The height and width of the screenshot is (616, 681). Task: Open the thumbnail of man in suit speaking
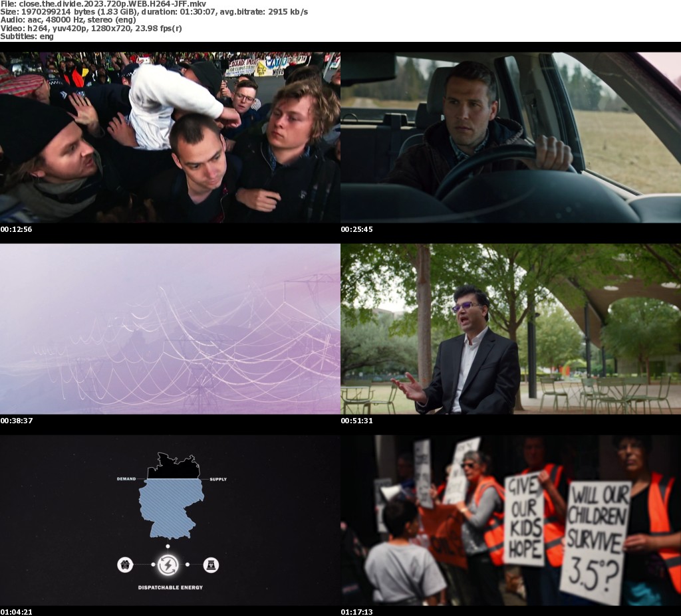coord(511,328)
